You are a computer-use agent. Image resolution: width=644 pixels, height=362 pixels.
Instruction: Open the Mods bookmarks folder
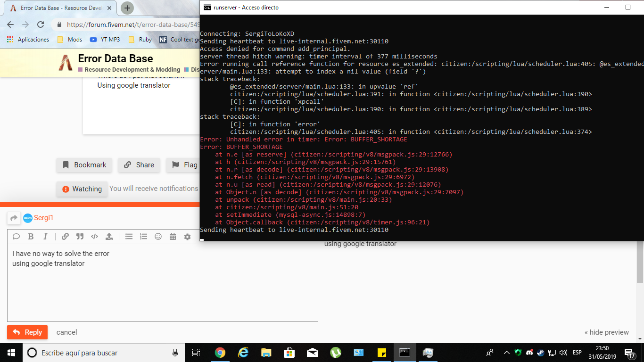(x=70, y=40)
